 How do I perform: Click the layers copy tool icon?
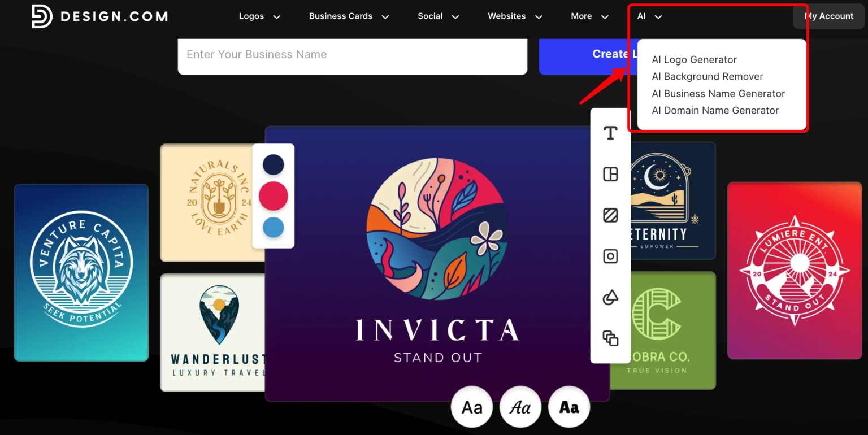point(610,338)
